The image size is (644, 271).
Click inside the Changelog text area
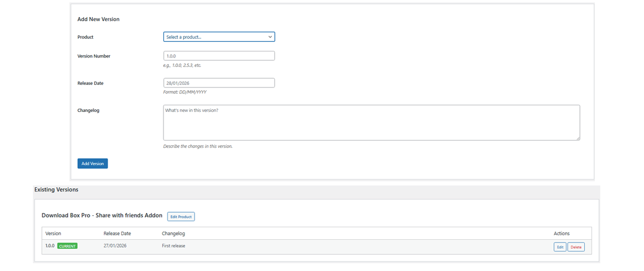(371, 123)
